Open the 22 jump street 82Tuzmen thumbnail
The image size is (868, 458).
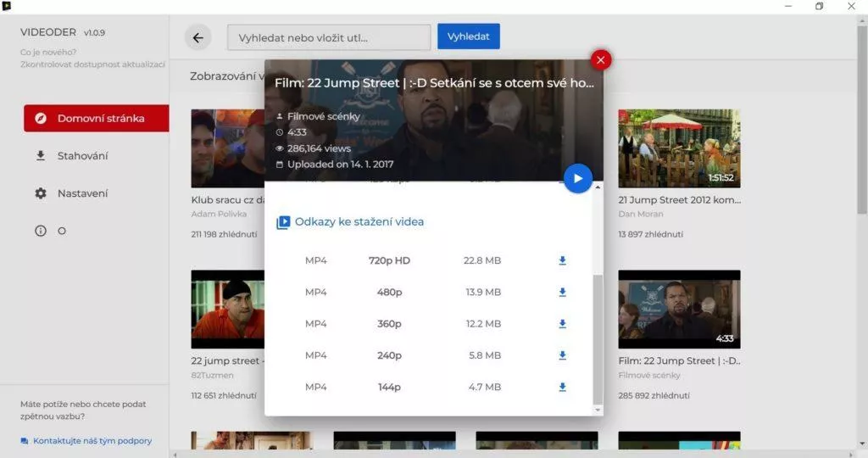coord(227,310)
